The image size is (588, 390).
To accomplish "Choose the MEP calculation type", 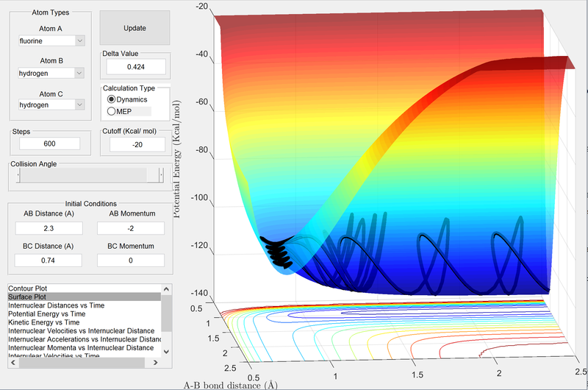I will tap(112, 111).
